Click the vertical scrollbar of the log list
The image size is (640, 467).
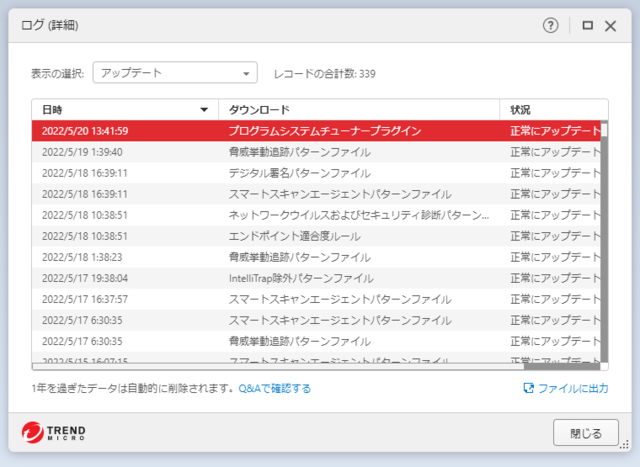[x=604, y=241]
